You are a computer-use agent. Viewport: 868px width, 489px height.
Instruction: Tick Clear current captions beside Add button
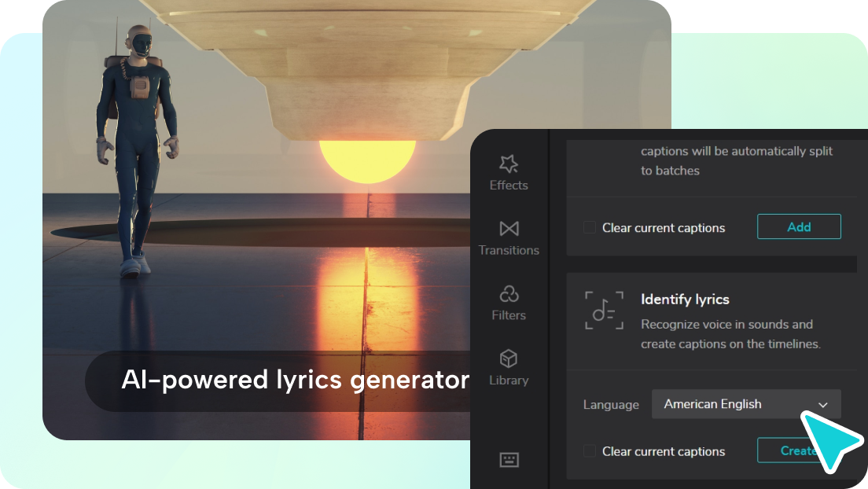point(590,228)
